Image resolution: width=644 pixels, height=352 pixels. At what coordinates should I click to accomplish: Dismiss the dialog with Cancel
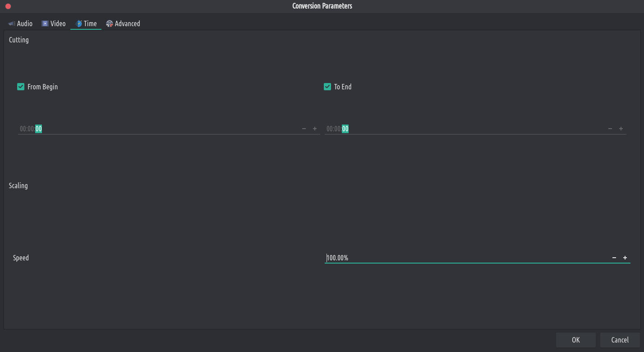[620, 340]
